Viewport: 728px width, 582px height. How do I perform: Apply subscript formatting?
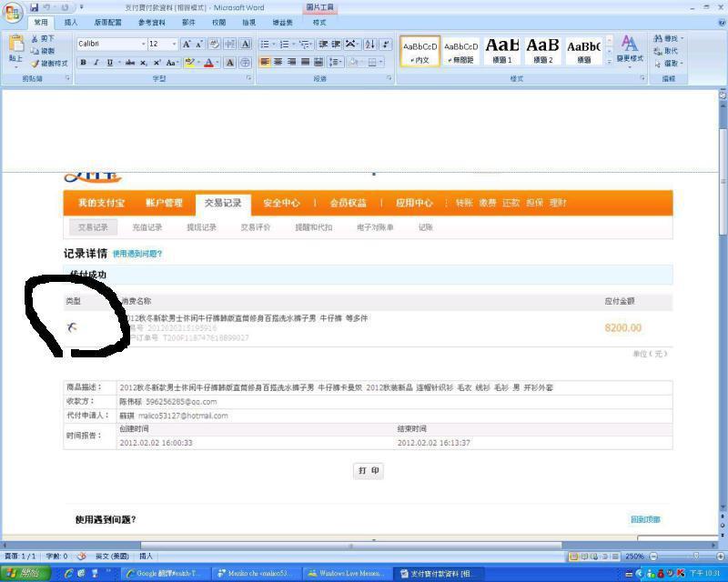tap(144, 63)
